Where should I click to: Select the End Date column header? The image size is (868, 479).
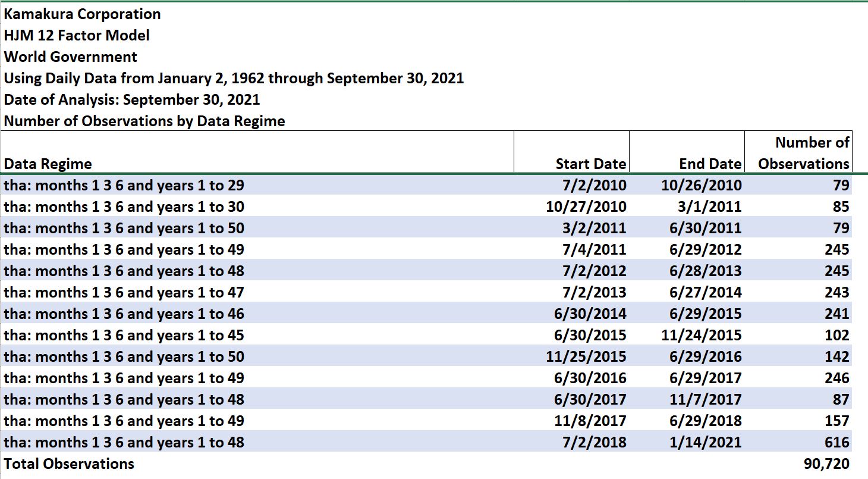click(x=710, y=164)
